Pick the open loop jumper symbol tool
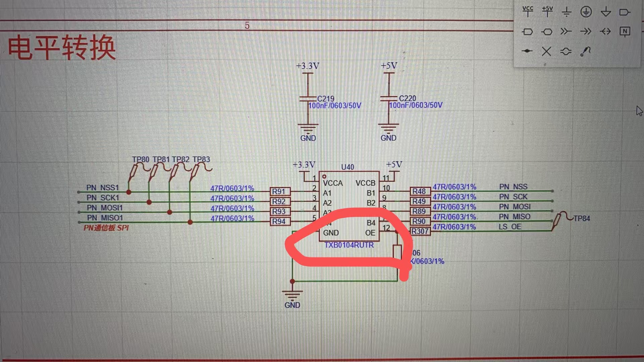Screen dimensions: 644x362 tap(566, 51)
